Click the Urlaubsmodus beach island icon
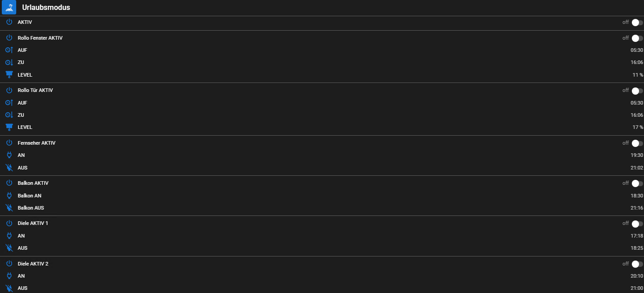 pos(9,7)
